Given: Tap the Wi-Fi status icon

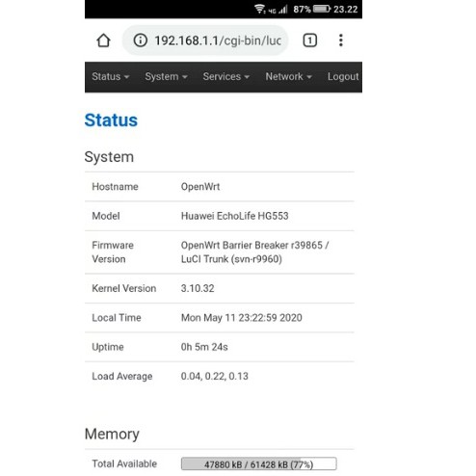Looking at the screenshot, I should [x=259, y=9].
